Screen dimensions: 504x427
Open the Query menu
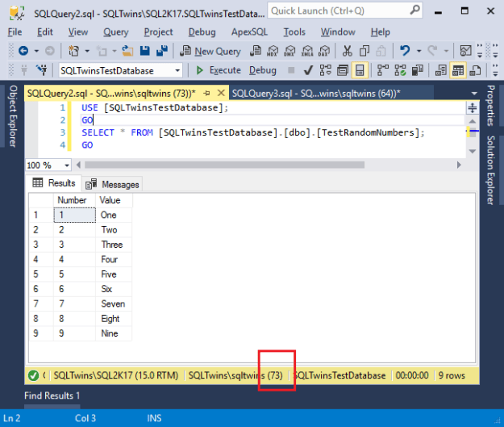tap(115, 31)
